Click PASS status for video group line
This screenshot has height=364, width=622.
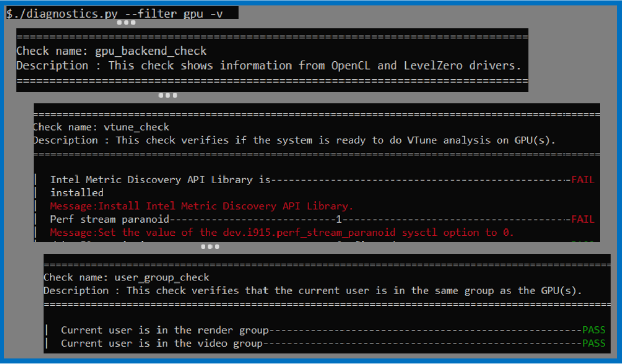click(593, 343)
